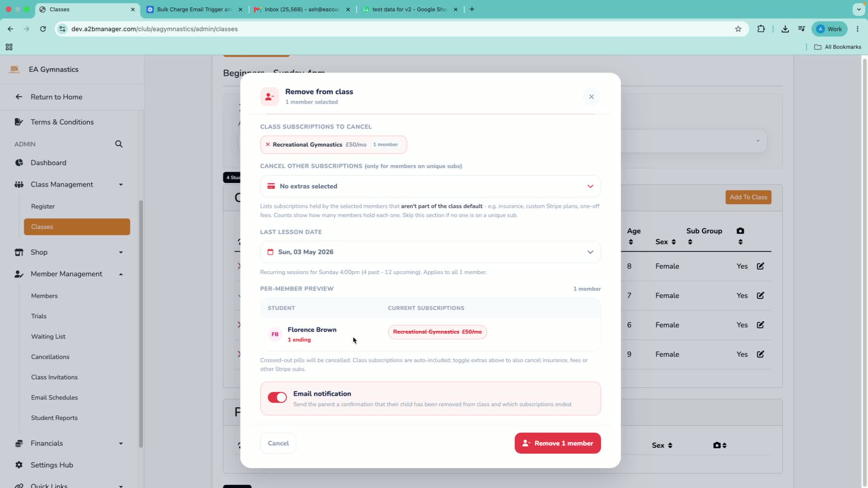Image resolution: width=868 pixels, height=488 pixels.
Task: Sort by the Sex column arrows
Action: coord(674,242)
